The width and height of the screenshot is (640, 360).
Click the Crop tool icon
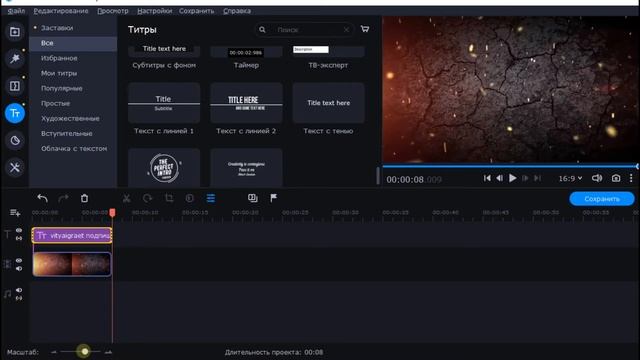169,198
